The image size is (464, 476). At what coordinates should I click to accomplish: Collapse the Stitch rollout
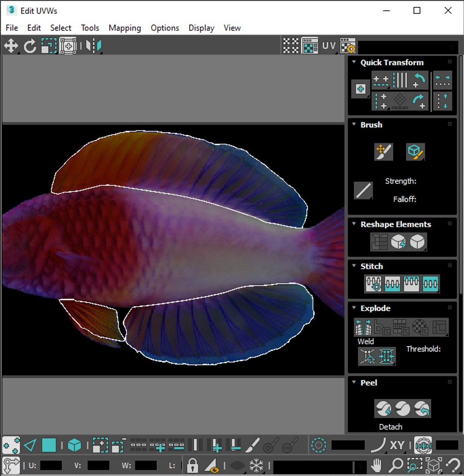coord(354,266)
